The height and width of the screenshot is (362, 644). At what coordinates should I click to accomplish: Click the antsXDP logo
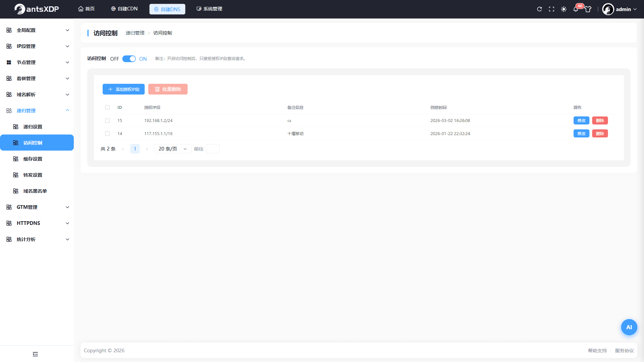pos(37,9)
